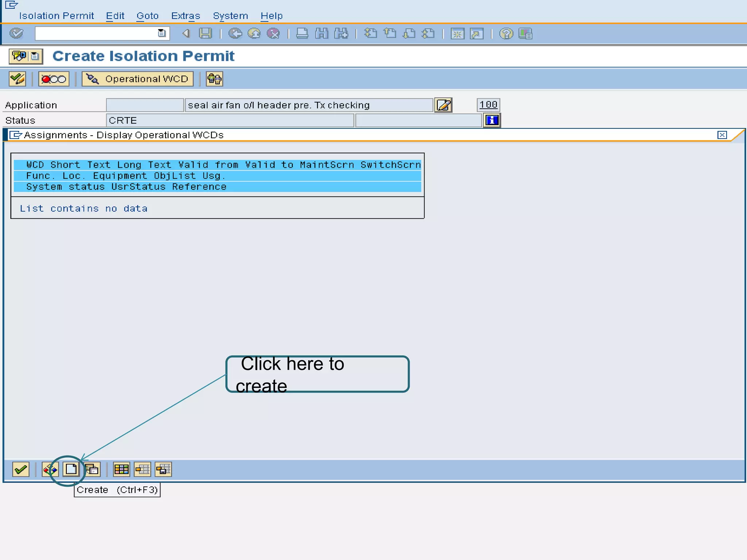Click the layout grid icon in dialog toolbar

tap(121, 469)
